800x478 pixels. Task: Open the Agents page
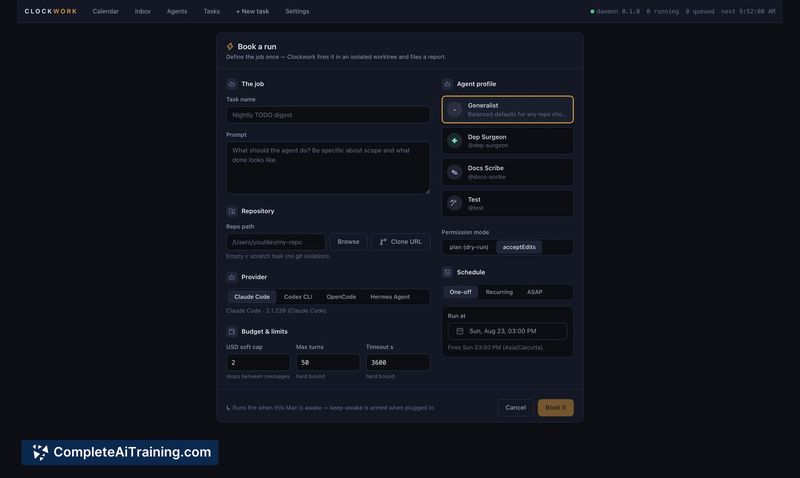coord(177,11)
